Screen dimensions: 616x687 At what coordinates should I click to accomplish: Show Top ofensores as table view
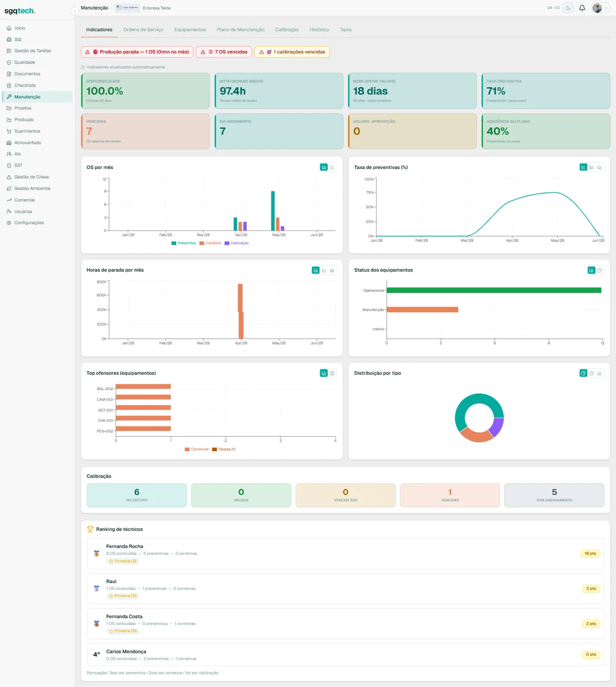point(332,373)
